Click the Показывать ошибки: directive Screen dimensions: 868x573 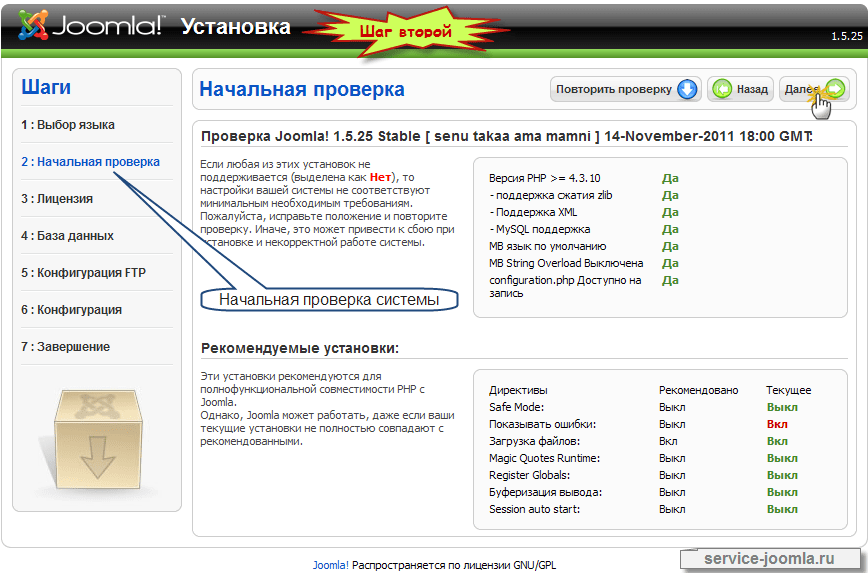(x=542, y=425)
